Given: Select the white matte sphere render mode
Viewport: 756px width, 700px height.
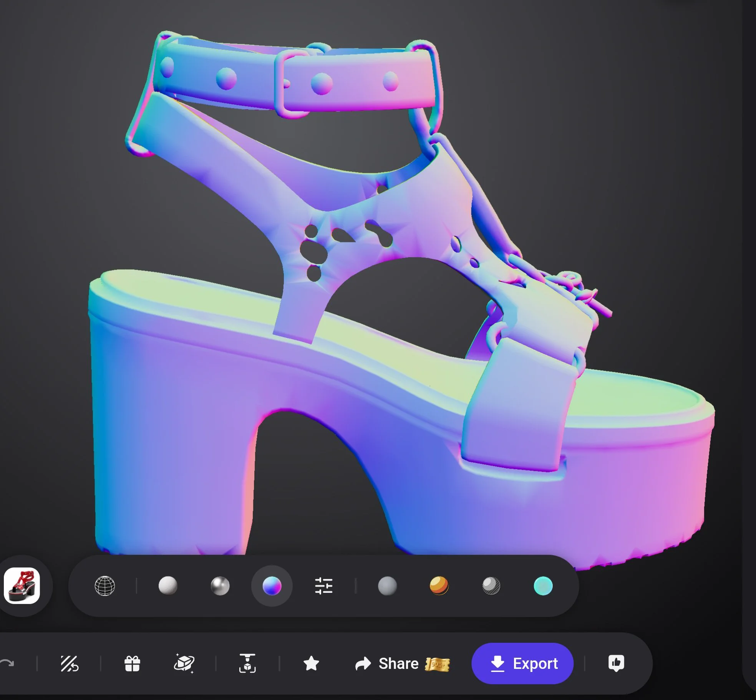Looking at the screenshot, I should 168,586.
